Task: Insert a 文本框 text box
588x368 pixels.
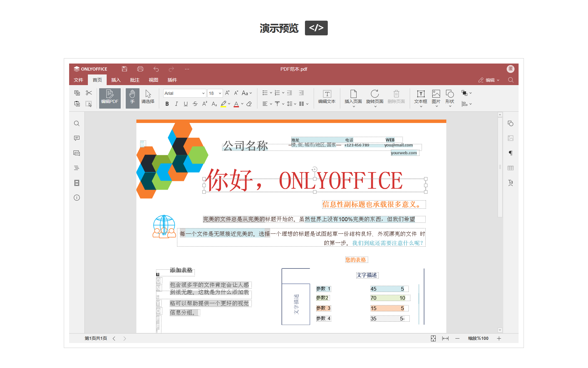Action: 421,98
